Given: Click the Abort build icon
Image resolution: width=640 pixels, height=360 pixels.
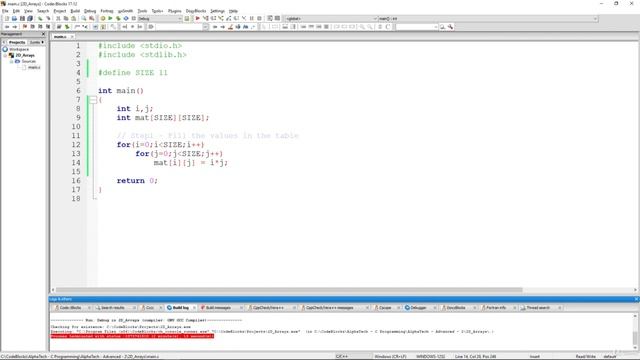Looking at the screenshot, I should pyautogui.click(x=134, y=18).
